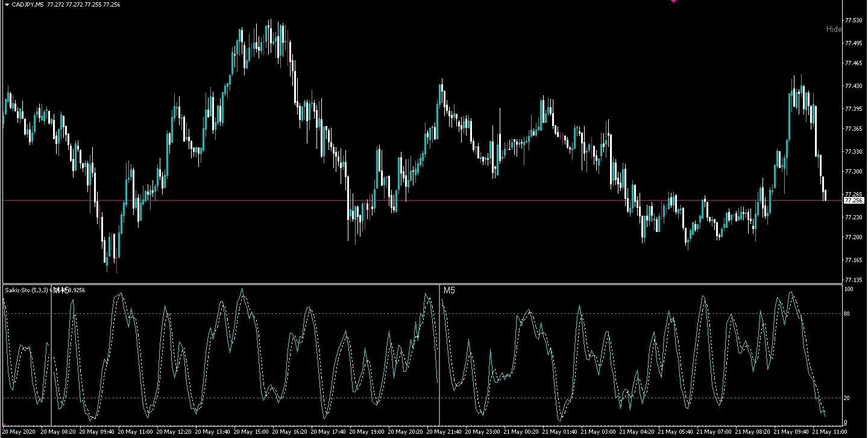The width and height of the screenshot is (868, 438).
Task: Click the triangle arrow beside CADJPY,M5
Action: pyautogui.click(x=7, y=4)
